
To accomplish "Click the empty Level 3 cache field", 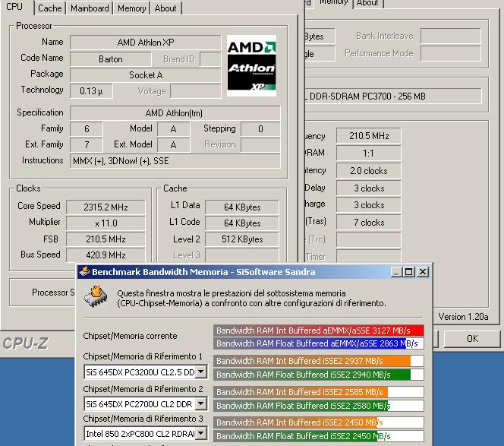I will (241, 255).
